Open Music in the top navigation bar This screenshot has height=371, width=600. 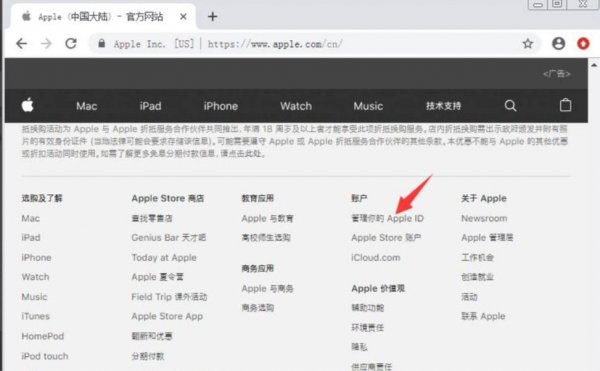pyautogui.click(x=368, y=106)
